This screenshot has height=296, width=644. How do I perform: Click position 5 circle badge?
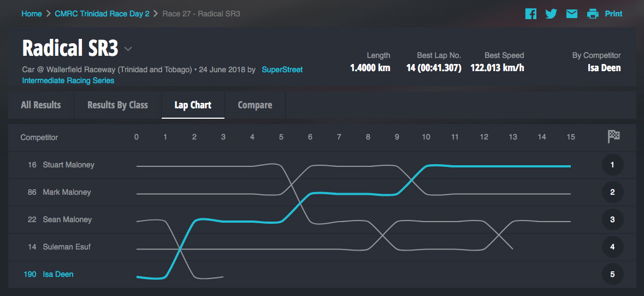pos(612,274)
